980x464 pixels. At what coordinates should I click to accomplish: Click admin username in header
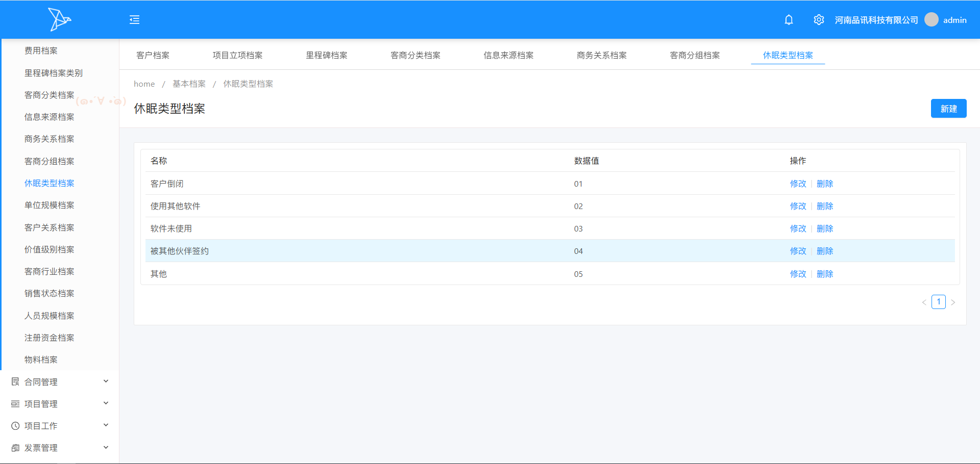tap(955, 20)
